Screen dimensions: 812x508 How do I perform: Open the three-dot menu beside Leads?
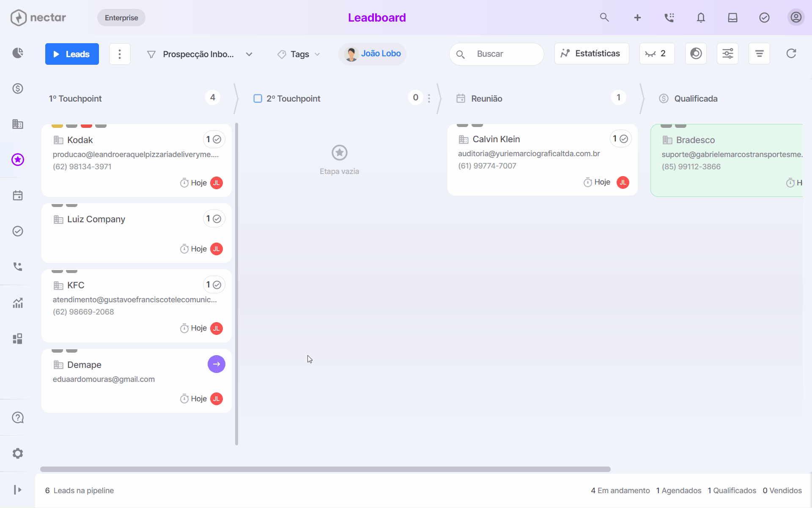[120, 54]
